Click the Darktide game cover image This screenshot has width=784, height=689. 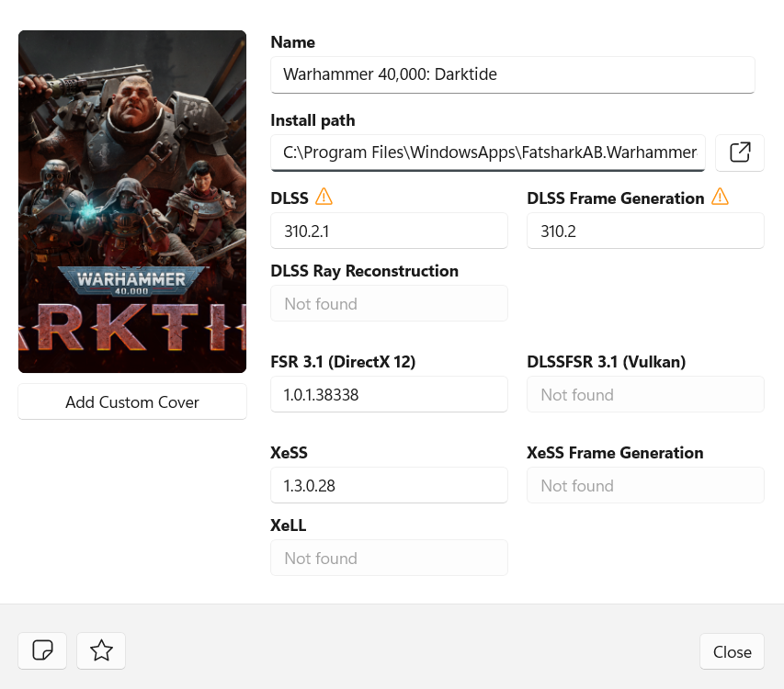coord(132,201)
